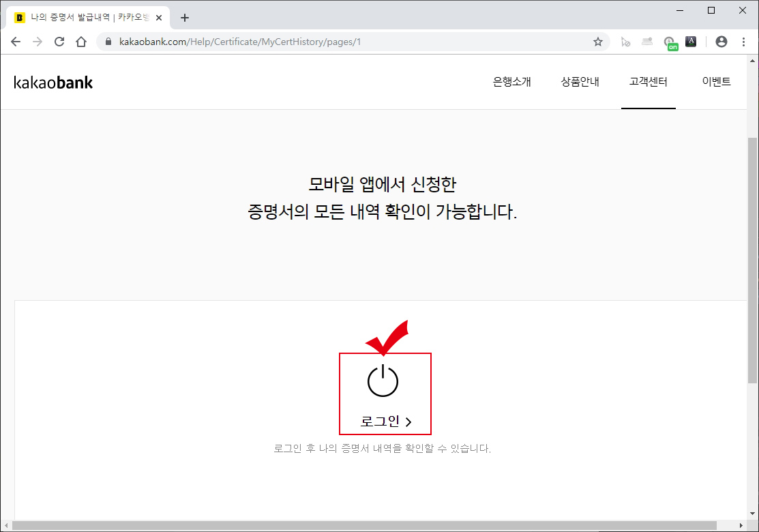
Task: Click the back navigation arrow
Action: click(15, 41)
